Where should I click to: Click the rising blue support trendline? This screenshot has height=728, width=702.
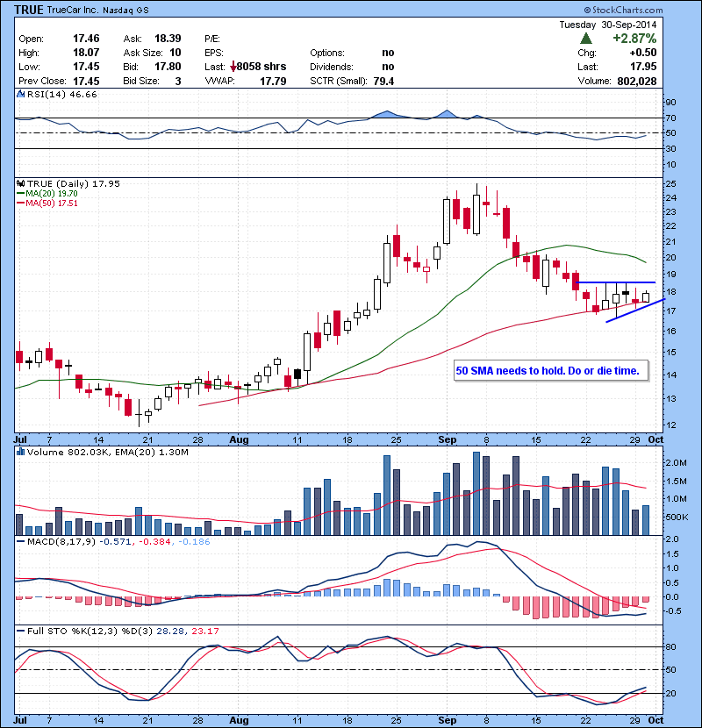point(635,310)
